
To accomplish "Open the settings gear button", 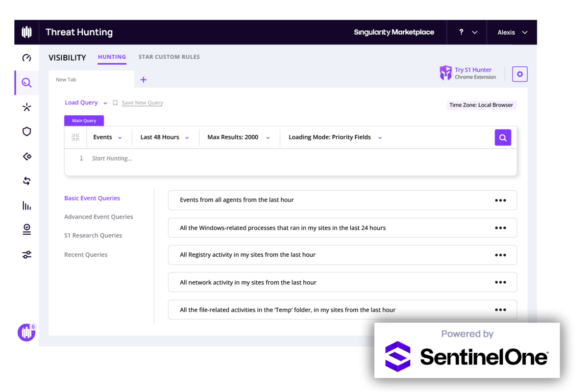I will coord(520,74).
